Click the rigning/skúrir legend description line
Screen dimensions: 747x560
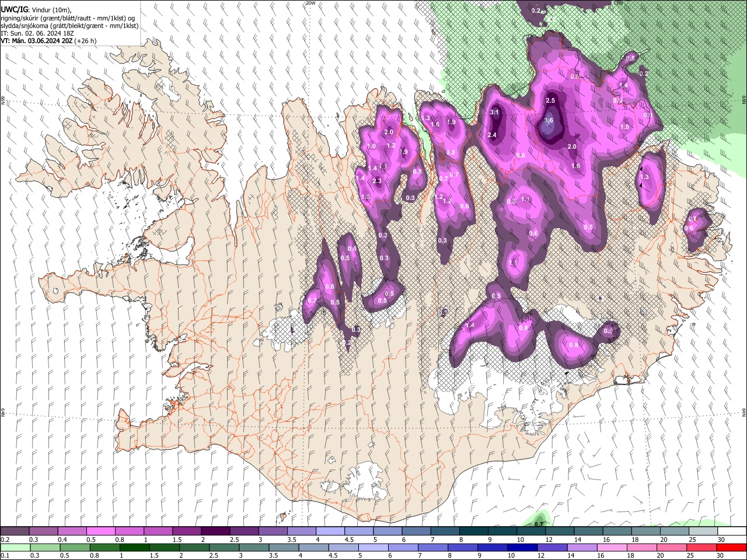pos(69,18)
